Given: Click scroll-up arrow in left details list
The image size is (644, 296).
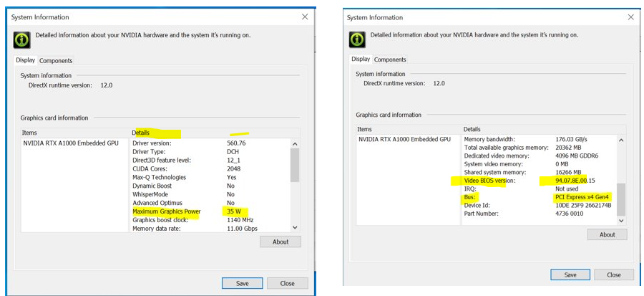Looking at the screenshot, I should (x=295, y=144).
